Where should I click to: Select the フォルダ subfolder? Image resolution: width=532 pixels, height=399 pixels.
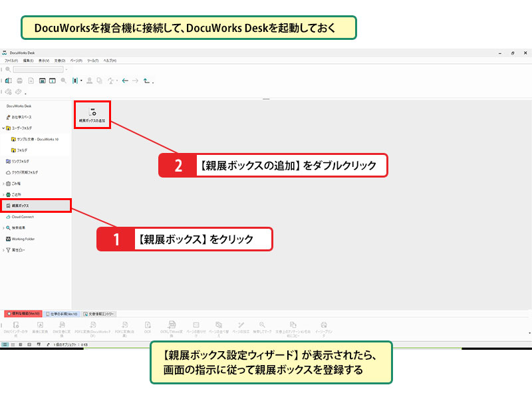click(x=19, y=150)
